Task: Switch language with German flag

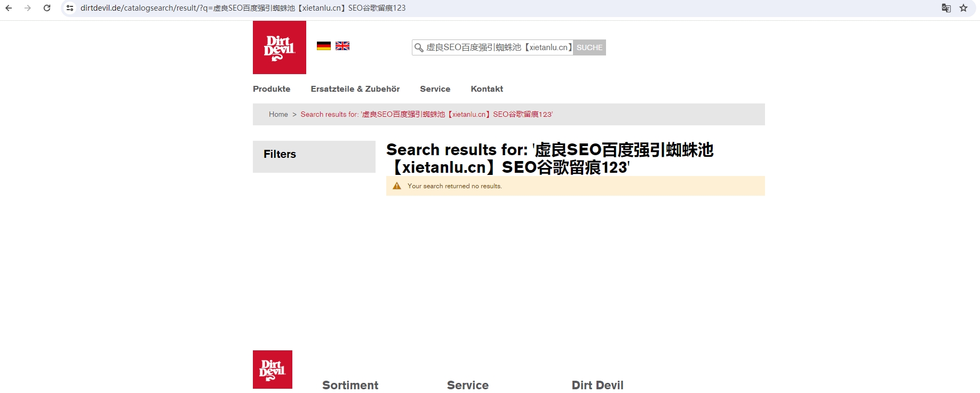Action: (324, 46)
